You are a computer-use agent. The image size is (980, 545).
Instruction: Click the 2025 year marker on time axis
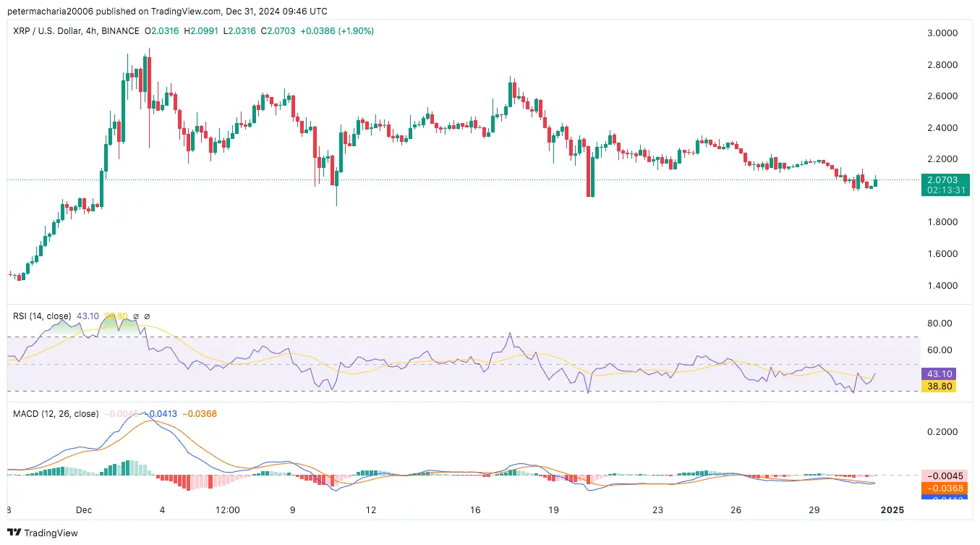(x=892, y=510)
